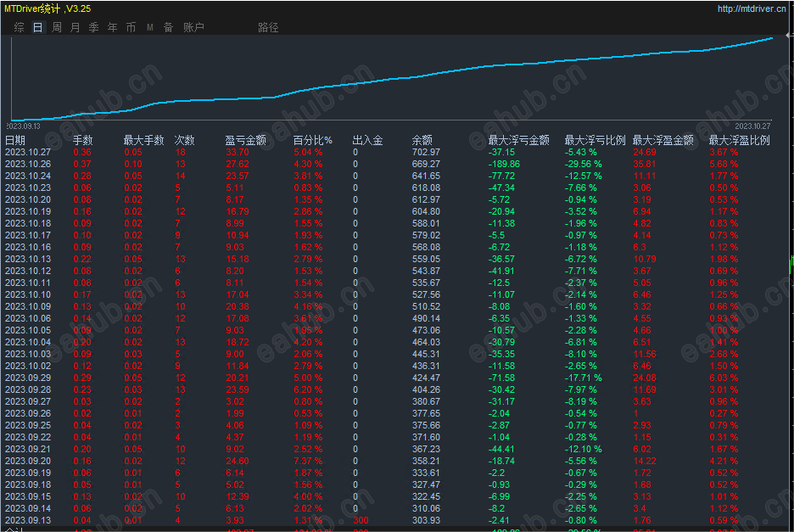Open the 币 currency tab
Screen dimensions: 794x532
click(x=131, y=27)
